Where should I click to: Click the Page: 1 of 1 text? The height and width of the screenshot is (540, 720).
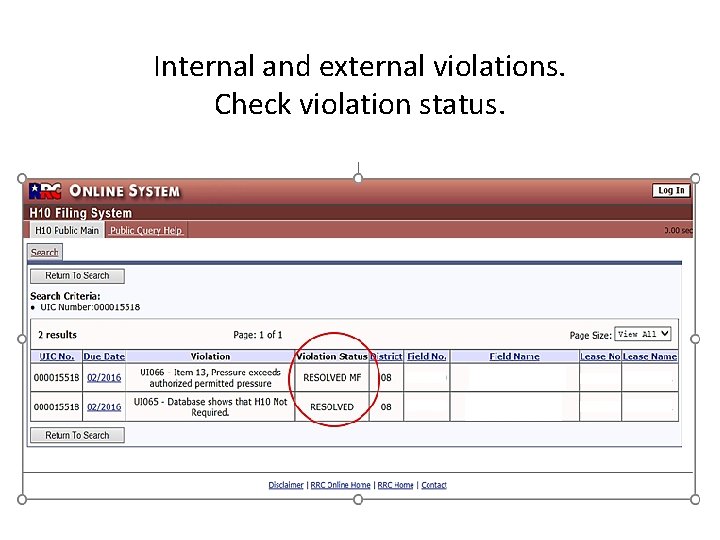click(258, 335)
